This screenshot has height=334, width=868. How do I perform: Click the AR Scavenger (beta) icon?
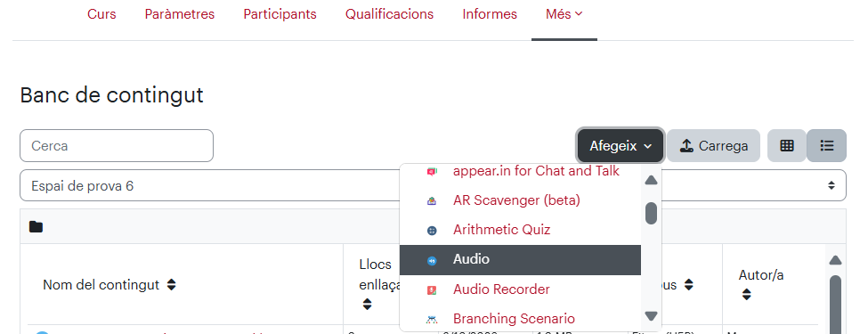tap(432, 201)
